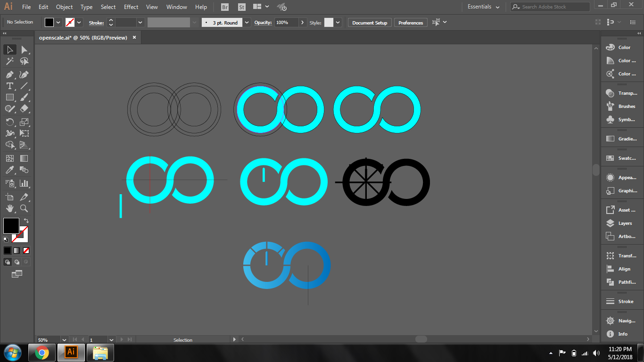Select the Magic Wand tool
This screenshot has height=362, width=644.
9,61
